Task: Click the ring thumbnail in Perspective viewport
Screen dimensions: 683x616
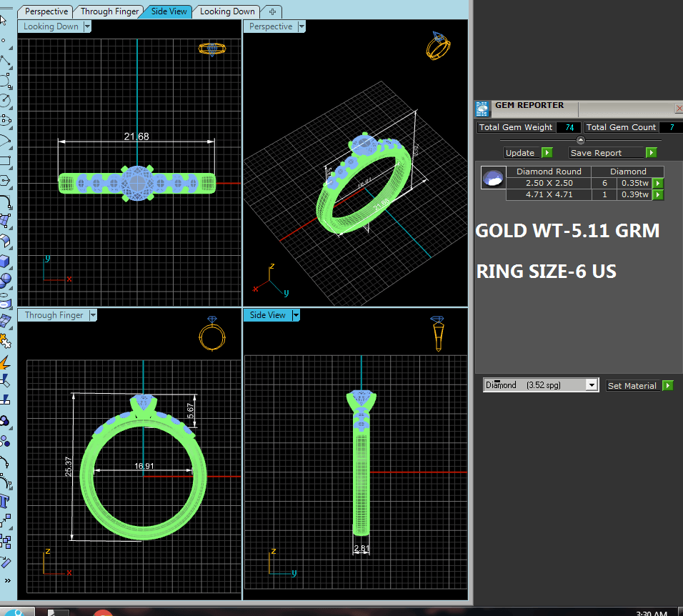Action: click(x=438, y=46)
